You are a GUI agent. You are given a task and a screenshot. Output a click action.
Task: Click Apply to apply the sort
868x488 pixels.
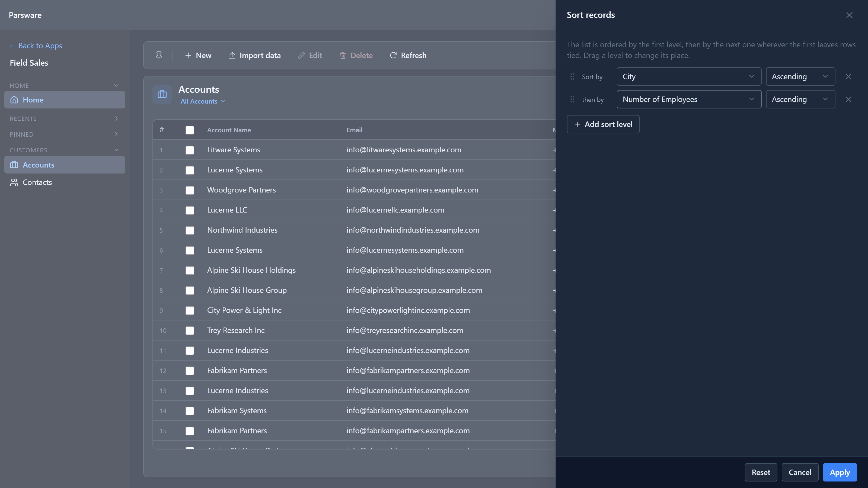(840, 472)
